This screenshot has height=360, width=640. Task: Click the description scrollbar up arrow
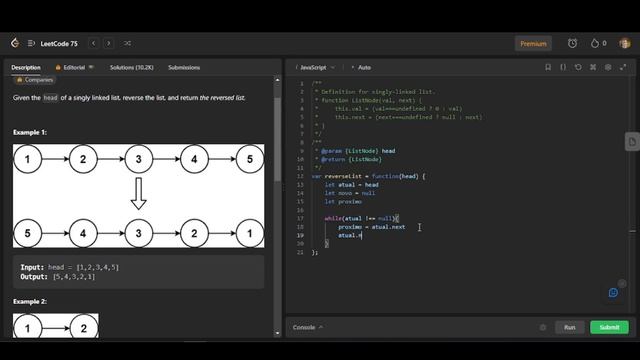pyautogui.click(x=278, y=80)
